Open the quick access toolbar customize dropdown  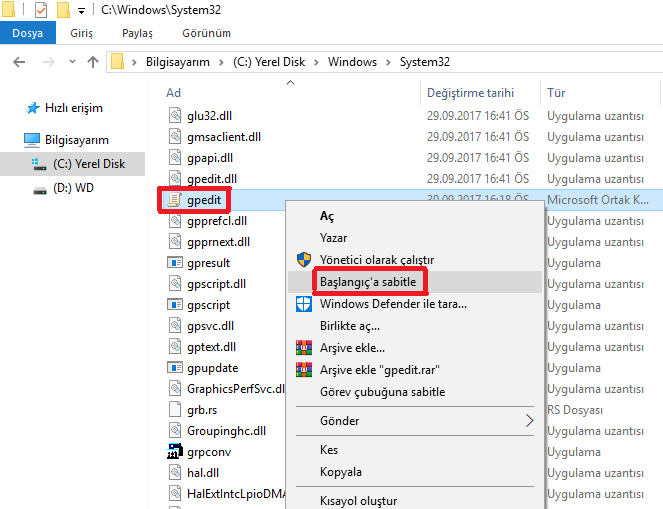coord(81,11)
